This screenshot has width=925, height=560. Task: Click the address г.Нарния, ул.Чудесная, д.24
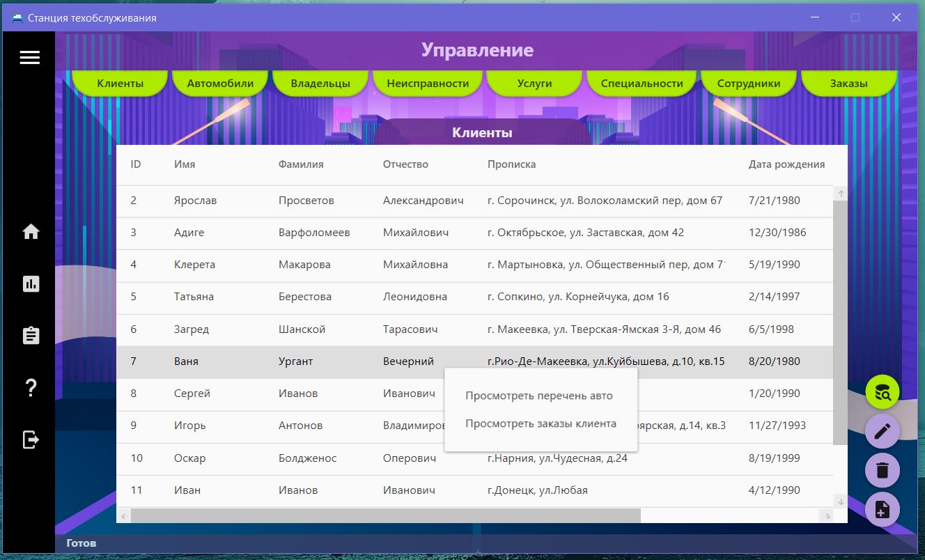(557, 458)
